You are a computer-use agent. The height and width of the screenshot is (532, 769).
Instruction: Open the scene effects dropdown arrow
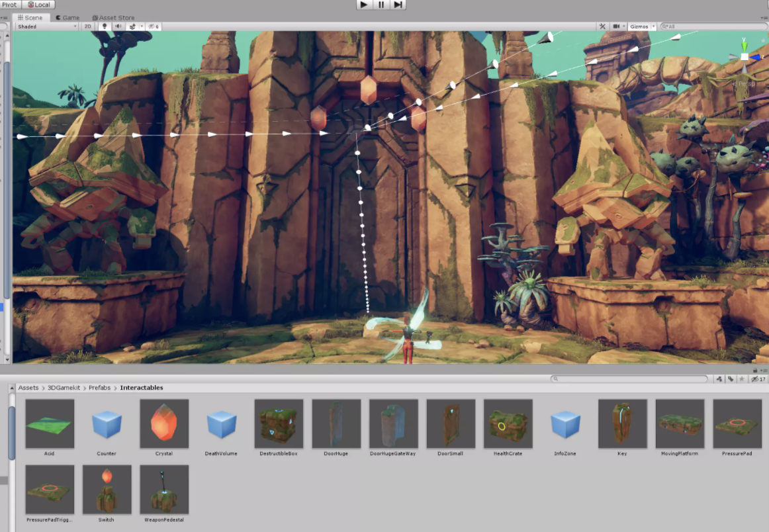(140, 26)
